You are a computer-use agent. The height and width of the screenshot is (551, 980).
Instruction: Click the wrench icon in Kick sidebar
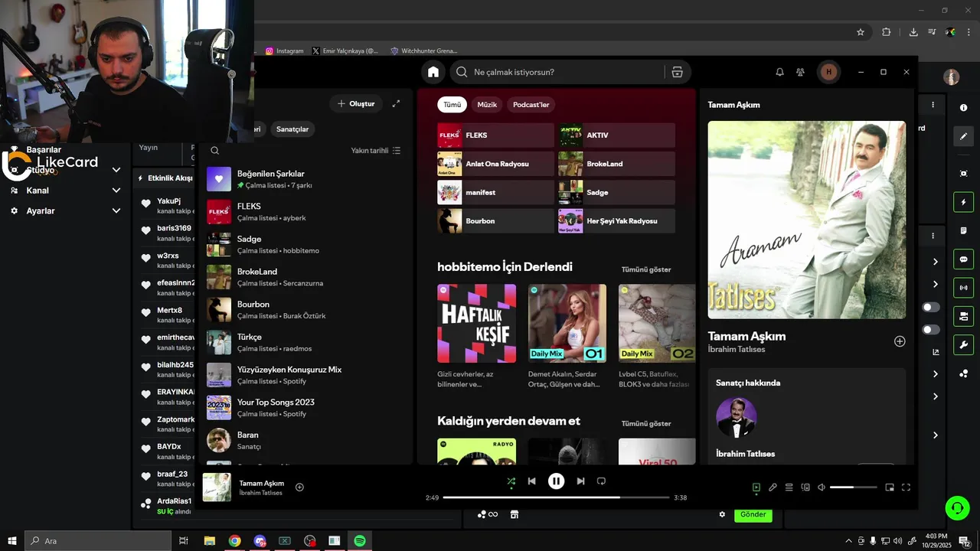[x=964, y=344]
